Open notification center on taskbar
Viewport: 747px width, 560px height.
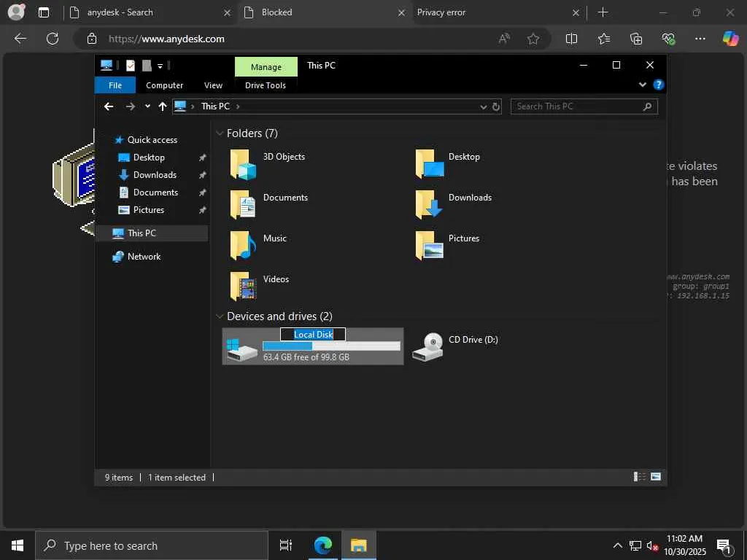(x=724, y=546)
